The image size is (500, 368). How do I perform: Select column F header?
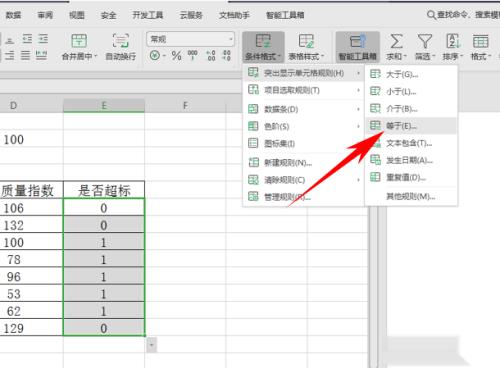point(185,106)
